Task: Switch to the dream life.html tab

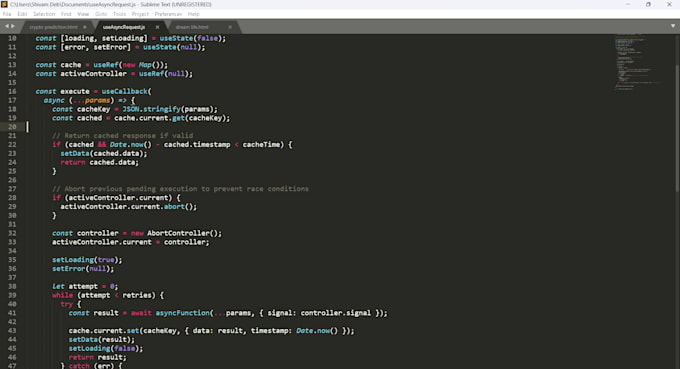Action: [x=192, y=27]
